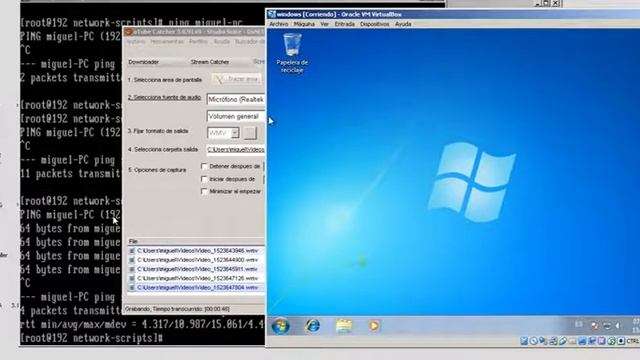The image size is (640, 360).
Task: Click file icon beside Video_1523647126.wmv
Action: 132,278
